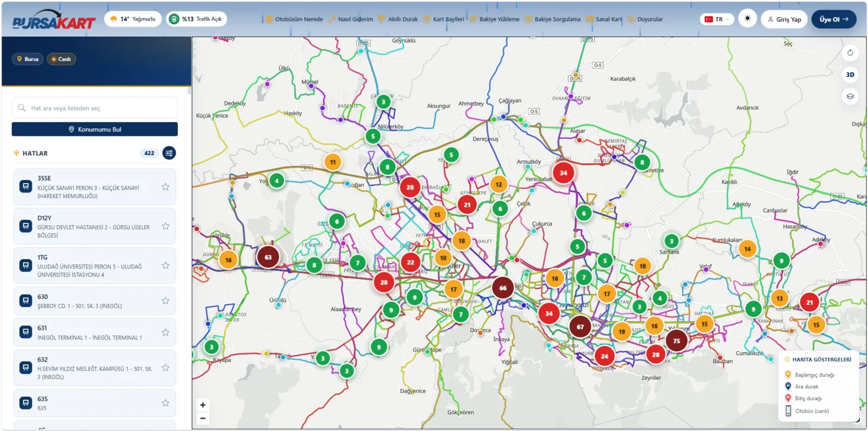Screen dimensions: 868x431
Task: Open Kart Bayileri in navigation
Action: pyautogui.click(x=443, y=19)
